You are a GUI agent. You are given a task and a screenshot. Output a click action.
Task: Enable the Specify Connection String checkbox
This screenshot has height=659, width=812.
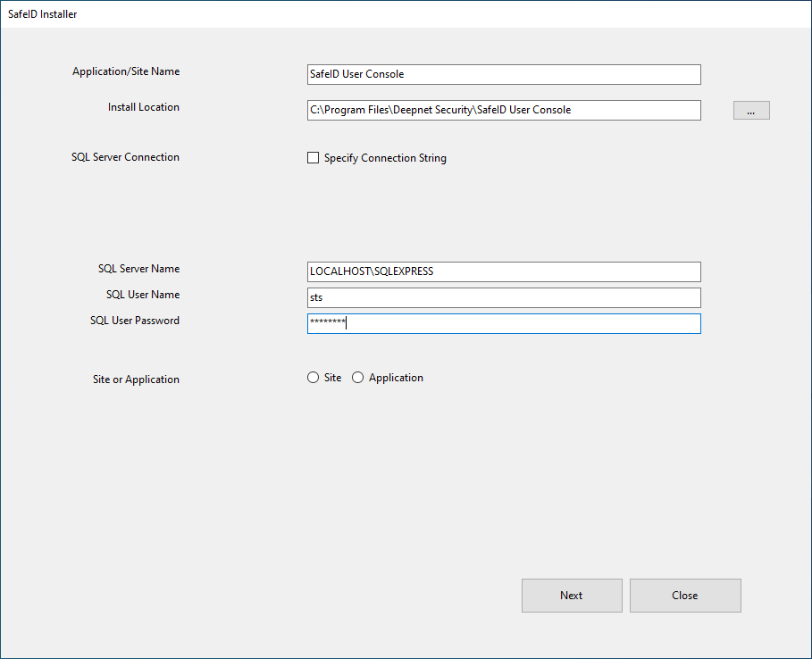click(313, 158)
